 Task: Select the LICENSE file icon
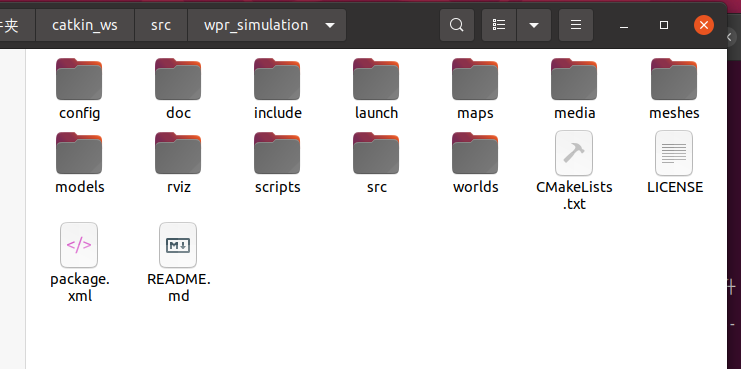pyautogui.click(x=674, y=153)
